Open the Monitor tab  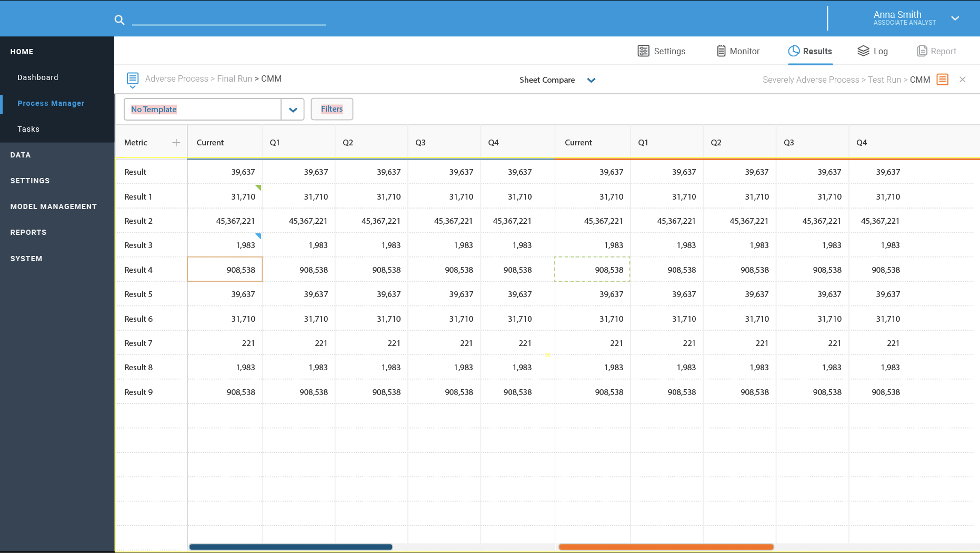pyautogui.click(x=738, y=51)
